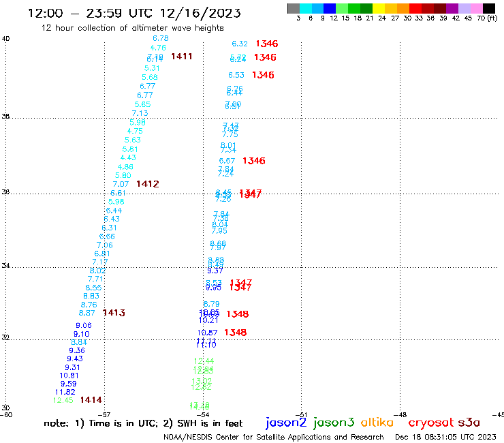The height and width of the screenshot is (443, 504).
Task: Click the "-60" longitude axis label
Action: 6,415
